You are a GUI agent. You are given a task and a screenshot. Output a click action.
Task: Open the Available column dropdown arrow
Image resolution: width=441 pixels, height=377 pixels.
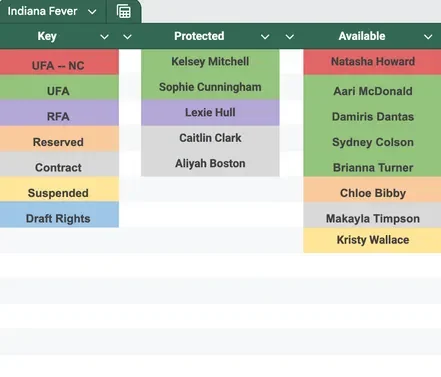[x=428, y=37]
